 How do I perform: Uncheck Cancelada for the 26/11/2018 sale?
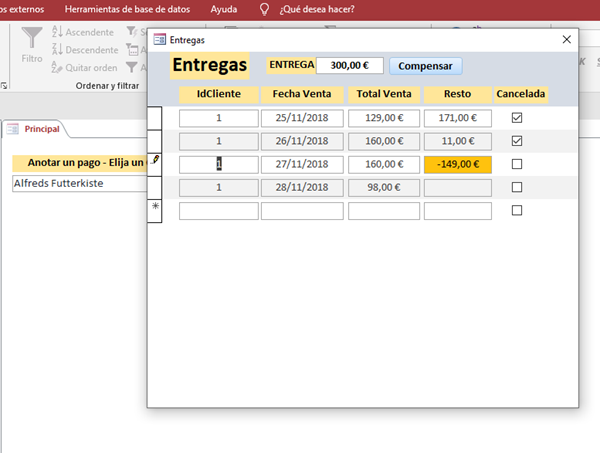tap(516, 141)
